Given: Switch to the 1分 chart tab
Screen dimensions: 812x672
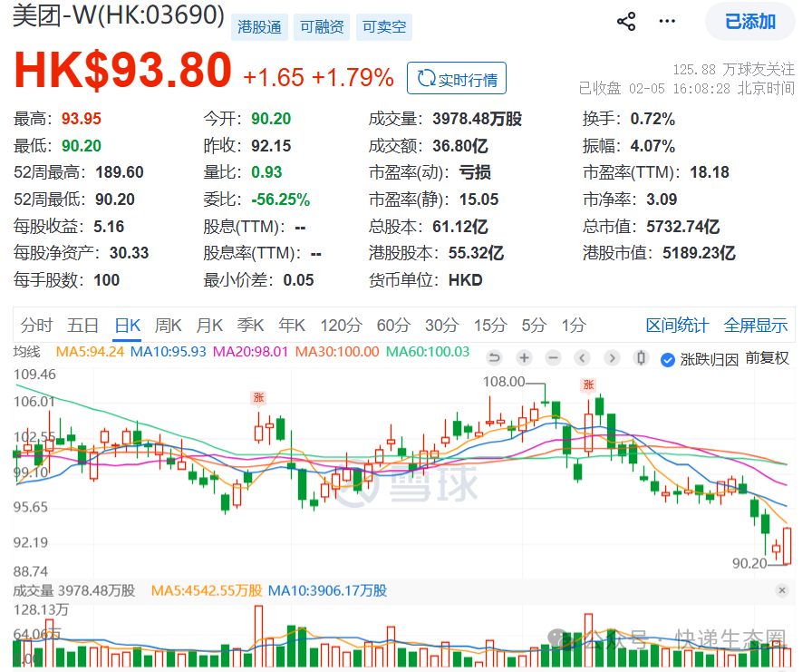Looking at the screenshot, I should [574, 326].
